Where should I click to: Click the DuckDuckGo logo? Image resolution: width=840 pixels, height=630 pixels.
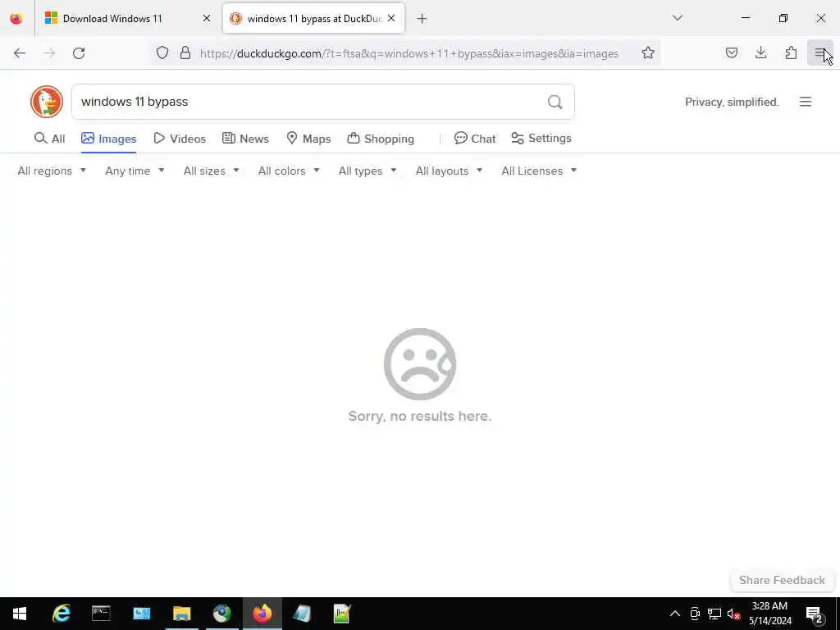(x=47, y=102)
